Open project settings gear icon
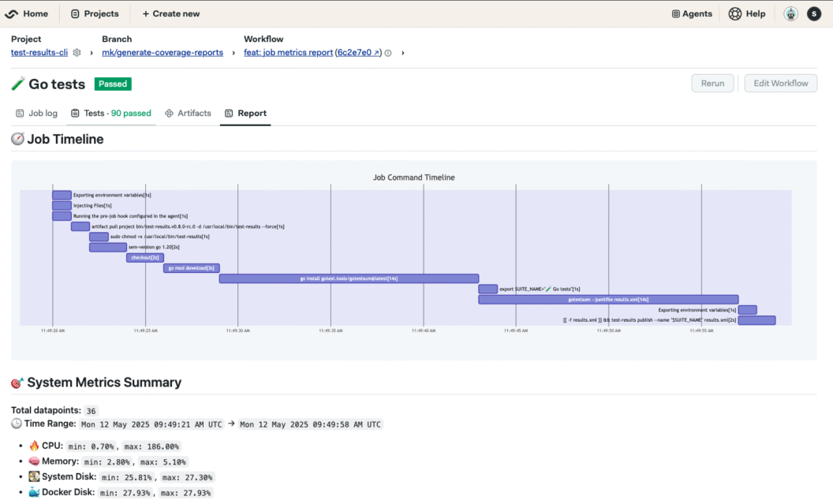 pyautogui.click(x=77, y=53)
